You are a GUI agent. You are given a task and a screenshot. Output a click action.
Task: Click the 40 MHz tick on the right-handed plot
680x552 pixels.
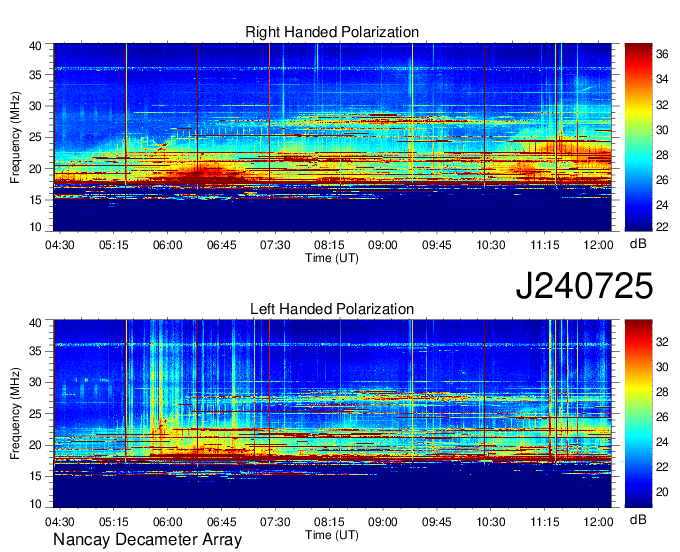(36, 46)
